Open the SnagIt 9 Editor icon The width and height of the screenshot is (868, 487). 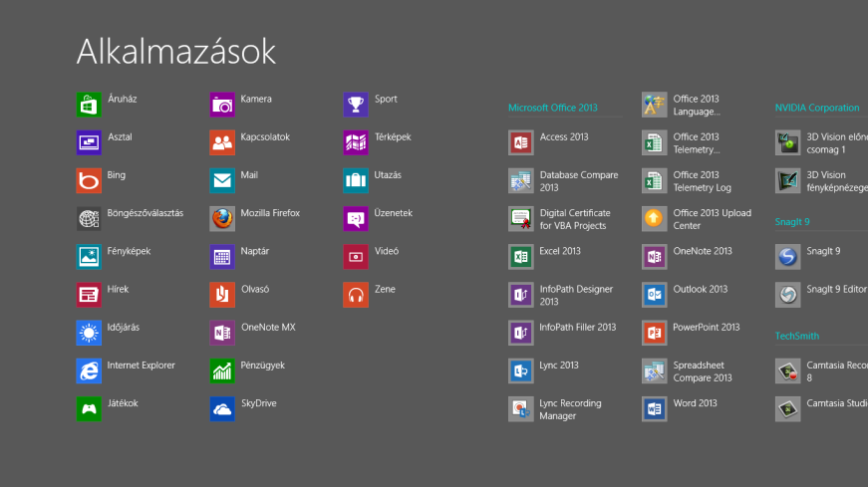coord(787,295)
